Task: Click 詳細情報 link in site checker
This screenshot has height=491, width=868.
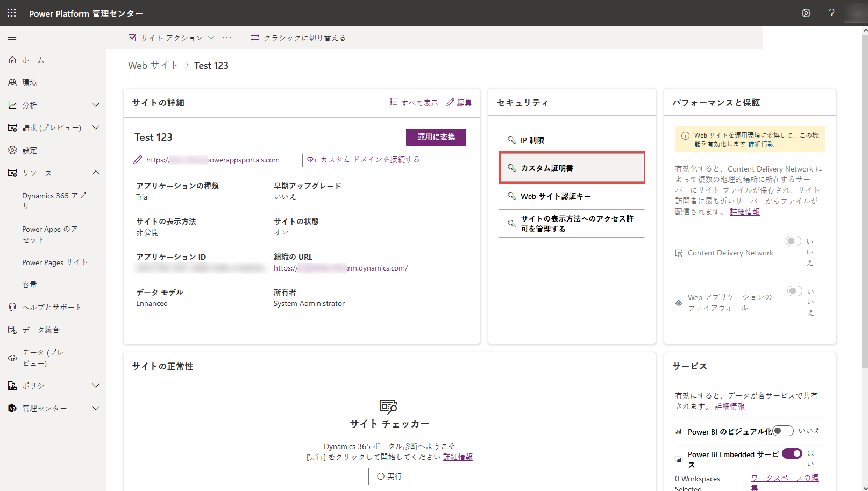Action: [x=458, y=457]
